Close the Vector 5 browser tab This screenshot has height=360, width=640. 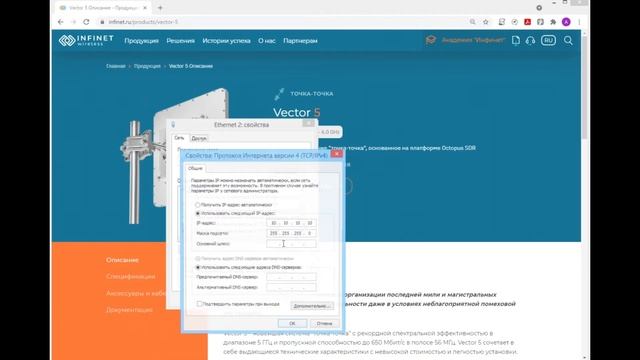145,8
